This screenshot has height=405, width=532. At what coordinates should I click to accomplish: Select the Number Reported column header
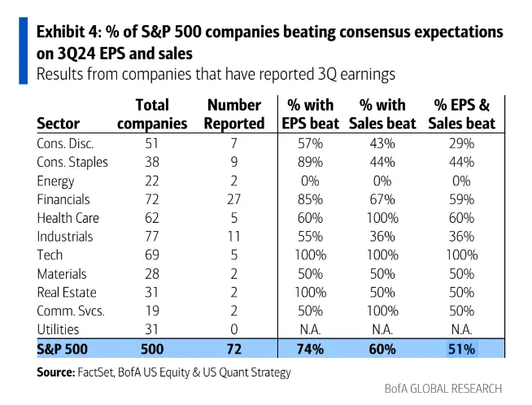point(234,114)
